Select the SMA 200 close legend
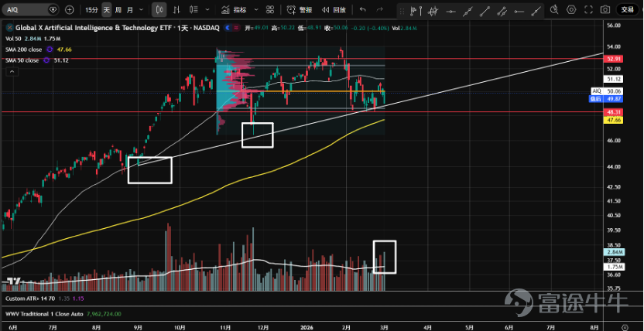The image size is (644, 331). [24, 49]
